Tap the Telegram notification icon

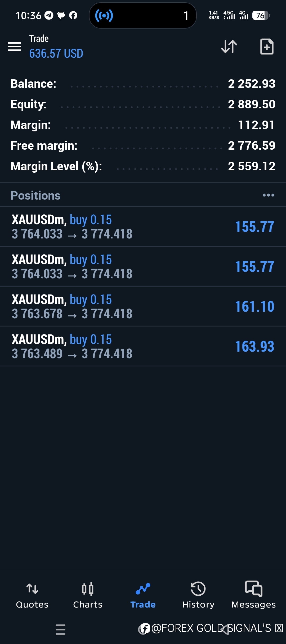49,16
